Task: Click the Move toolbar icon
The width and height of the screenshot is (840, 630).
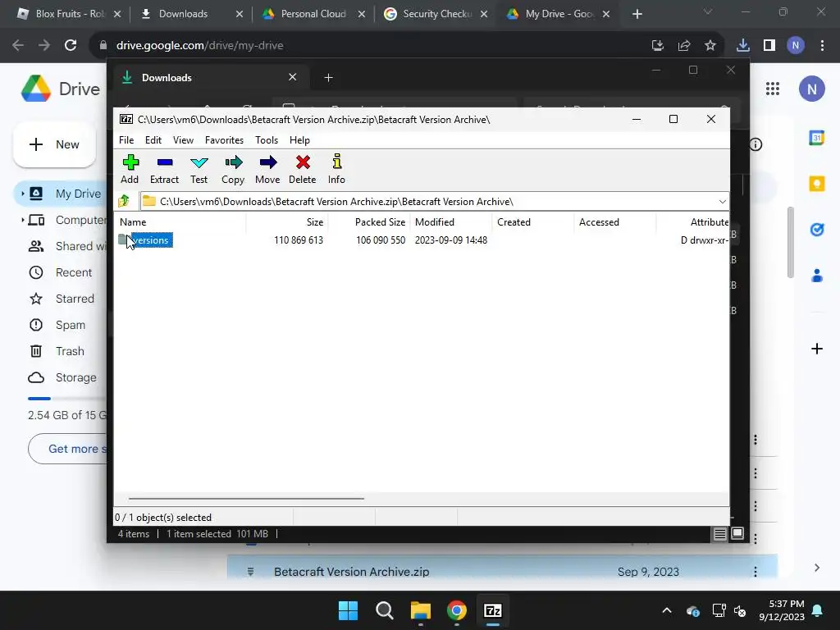Action: click(x=267, y=169)
